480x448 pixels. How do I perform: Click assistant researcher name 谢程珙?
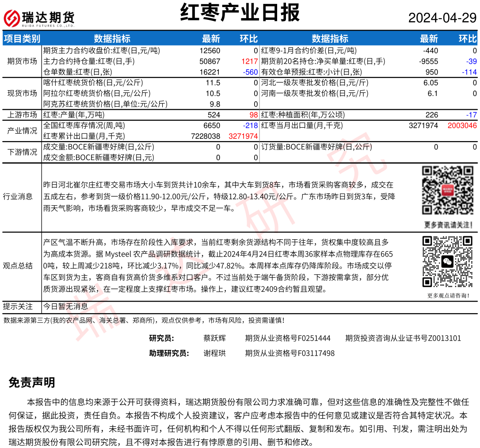[x=214, y=353]
